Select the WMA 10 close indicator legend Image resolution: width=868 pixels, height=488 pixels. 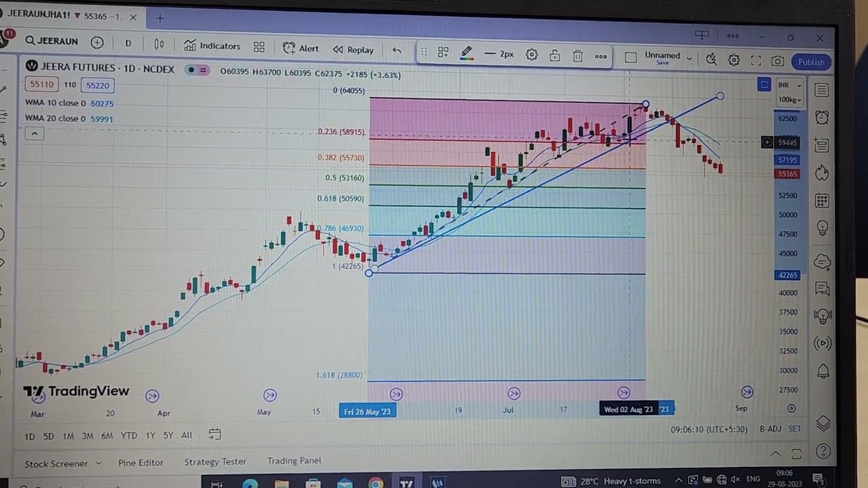click(x=69, y=103)
